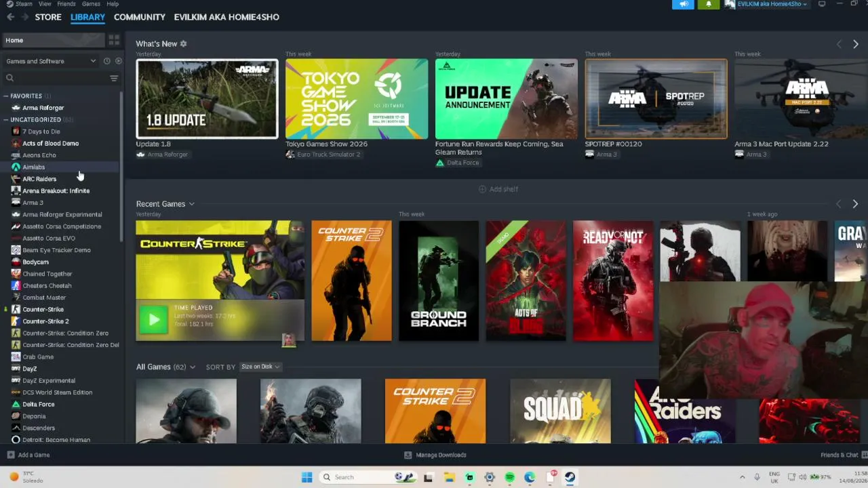
Task: Open the Steam announcements megaphone icon
Action: 684,4
